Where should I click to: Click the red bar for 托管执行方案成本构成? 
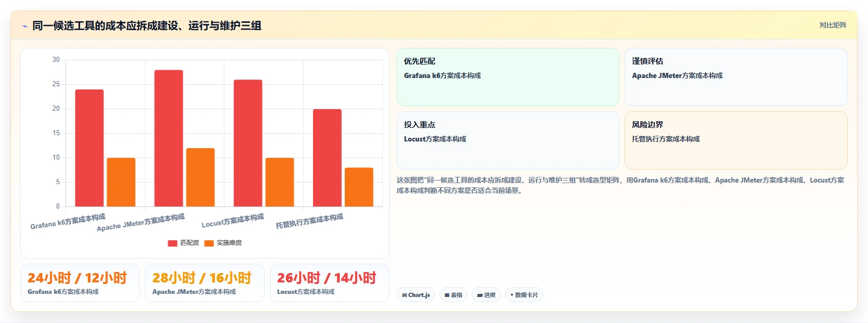[327, 158]
